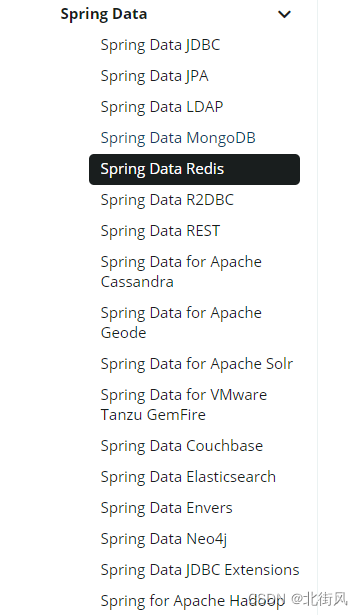363x615 pixels.
Task: Navigate to Spring Data REST
Action: pyautogui.click(x=160, y=231)
